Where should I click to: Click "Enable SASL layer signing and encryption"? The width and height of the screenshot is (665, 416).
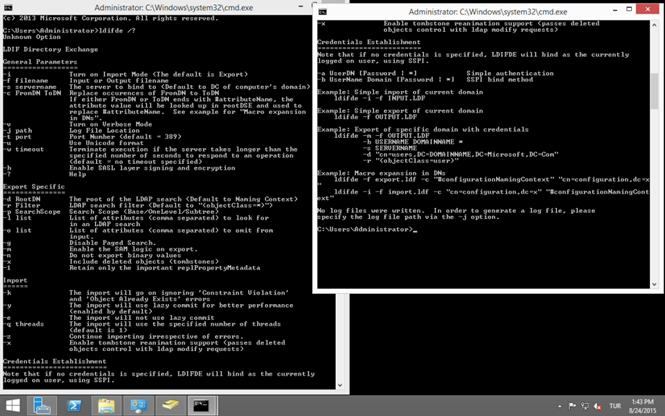coord(152,168)
